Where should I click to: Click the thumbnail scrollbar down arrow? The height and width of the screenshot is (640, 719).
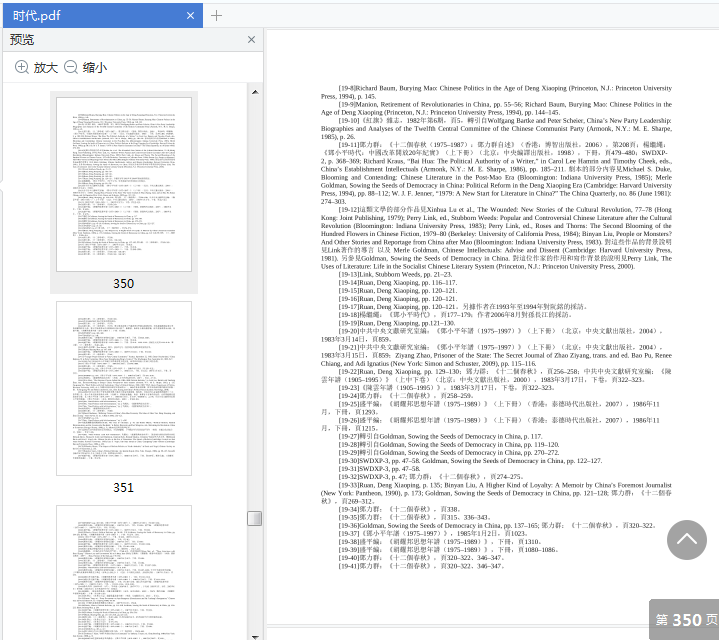[255, 636]
